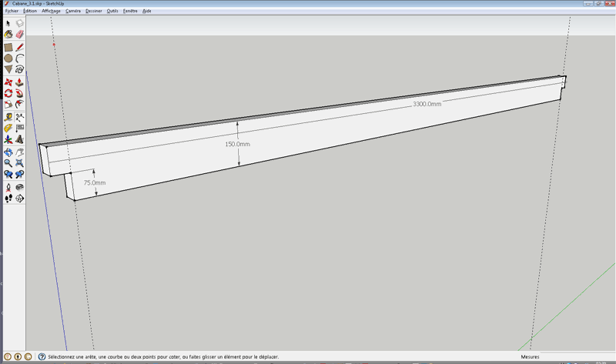
Task: Select the Rotate tool
Action: click(8, 93)
